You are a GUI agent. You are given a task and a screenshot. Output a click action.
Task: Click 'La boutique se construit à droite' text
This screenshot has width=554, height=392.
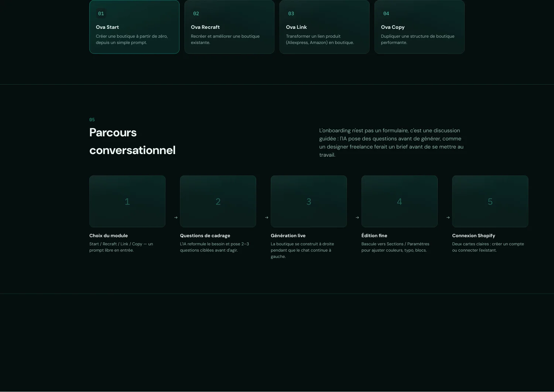pyautogui.click(x=302, y=250)
